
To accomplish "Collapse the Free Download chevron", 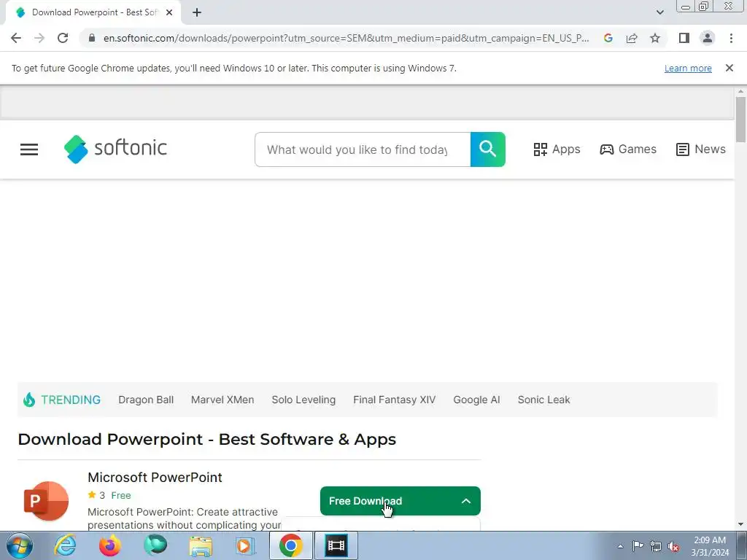I will (x=466, y=501).
